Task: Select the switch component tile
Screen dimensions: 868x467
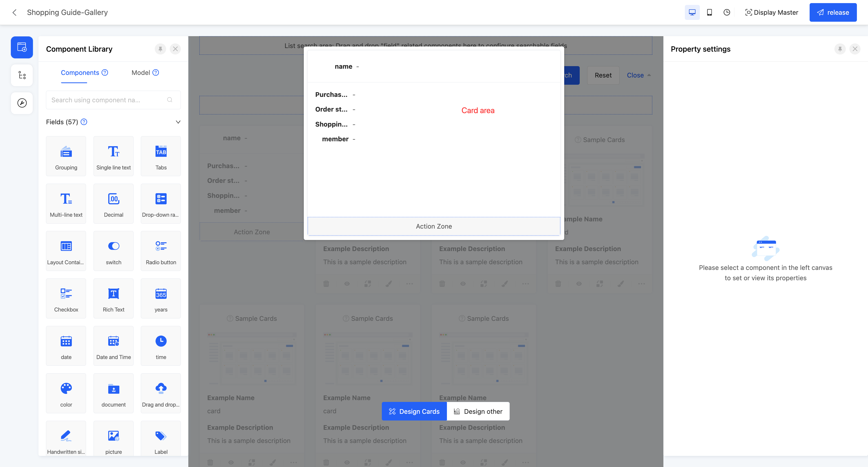Action: click(113, 251)
